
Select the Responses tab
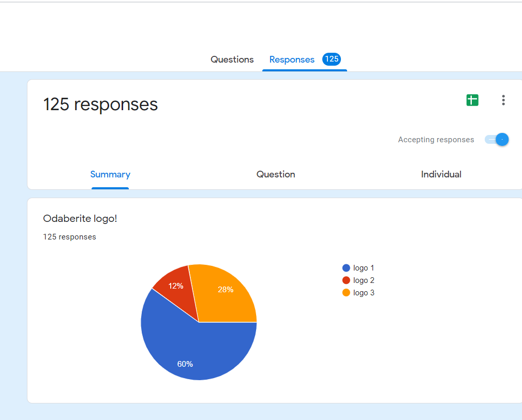(x=292, y=59)
